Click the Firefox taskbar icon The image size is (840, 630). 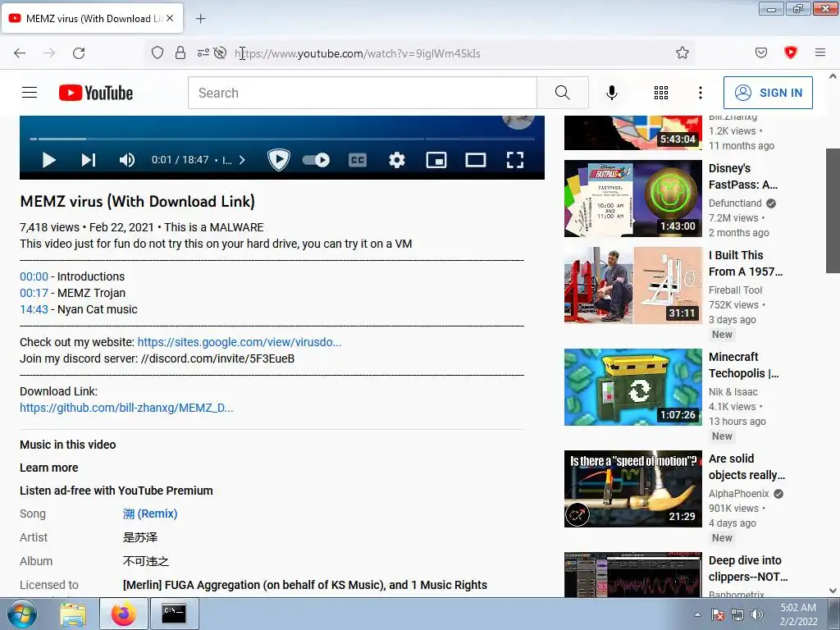click(x=124, y=614)
